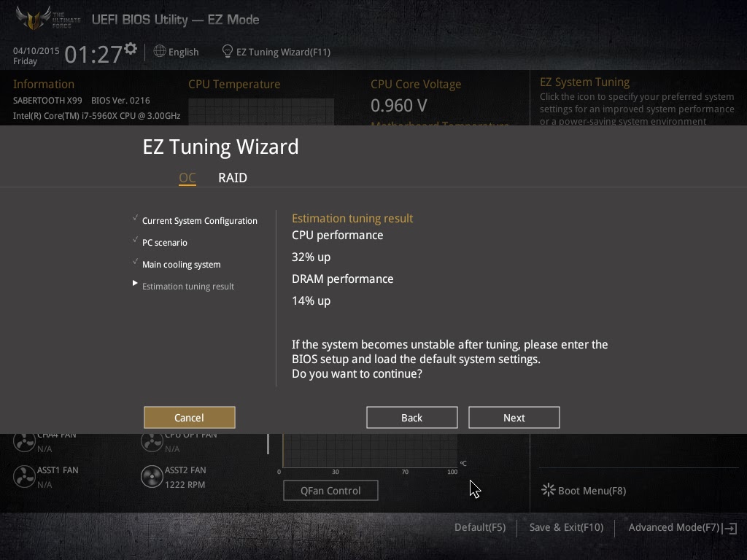Select the Main cooling system step
This screenshot has width=747, height=560.
(x=182, y=264)
